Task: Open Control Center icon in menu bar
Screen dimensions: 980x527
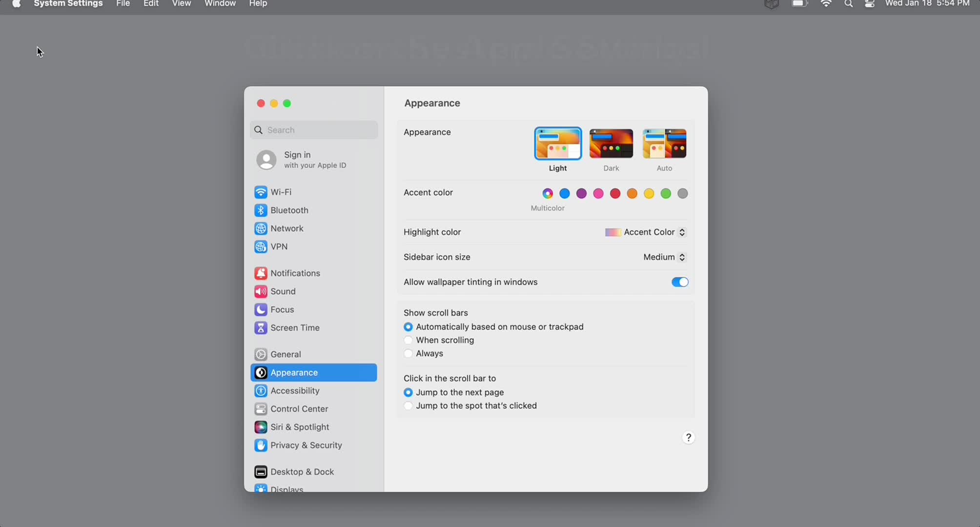Action: 870,4
